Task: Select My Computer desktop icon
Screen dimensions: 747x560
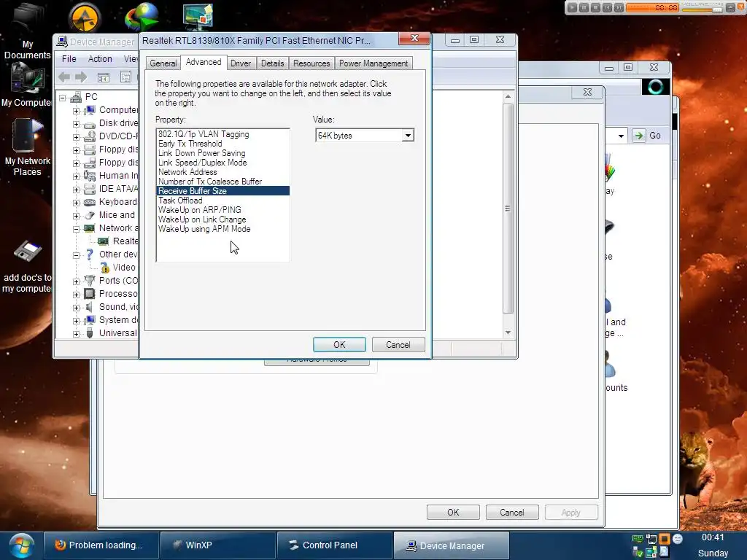Action: 26,85
